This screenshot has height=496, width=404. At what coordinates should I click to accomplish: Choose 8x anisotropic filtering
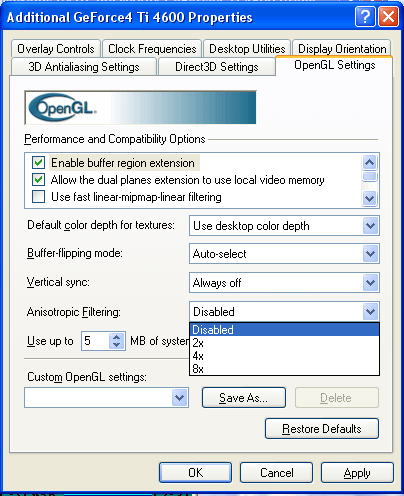pos(284,369)
